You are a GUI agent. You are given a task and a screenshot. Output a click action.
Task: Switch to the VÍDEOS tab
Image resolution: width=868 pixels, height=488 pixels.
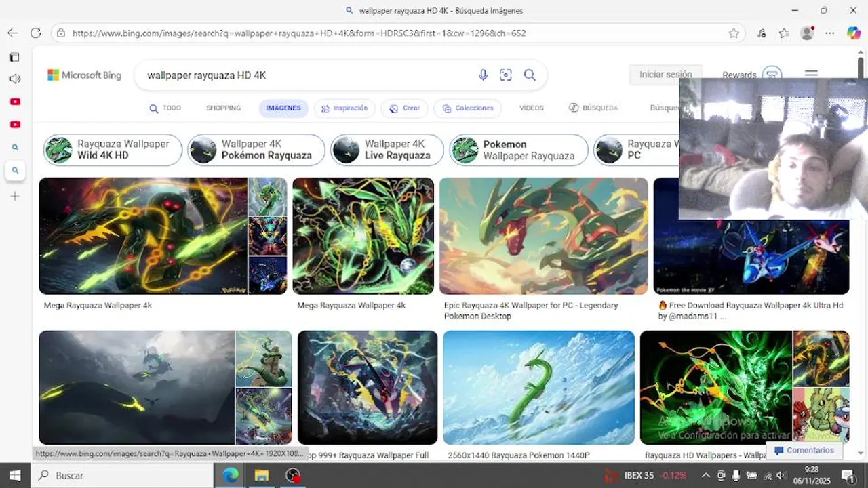point(531,108)
